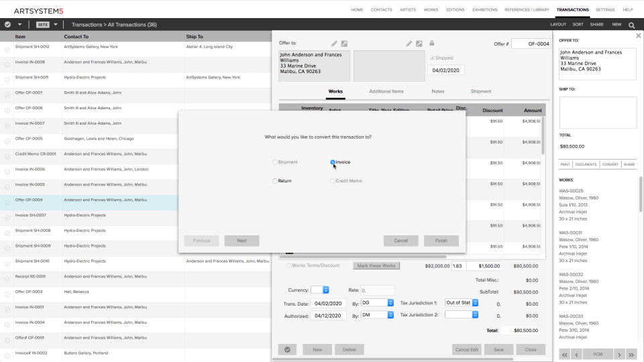Go to first record with the double-left arrow
The width and height of the screenshot is (644, 362).
coord(565,354)
